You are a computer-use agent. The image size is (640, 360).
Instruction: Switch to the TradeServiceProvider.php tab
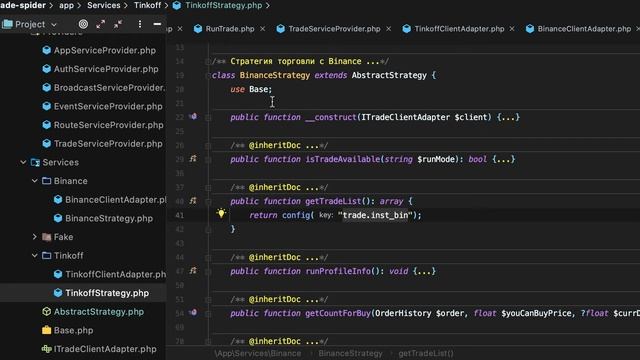coord(334,29)
